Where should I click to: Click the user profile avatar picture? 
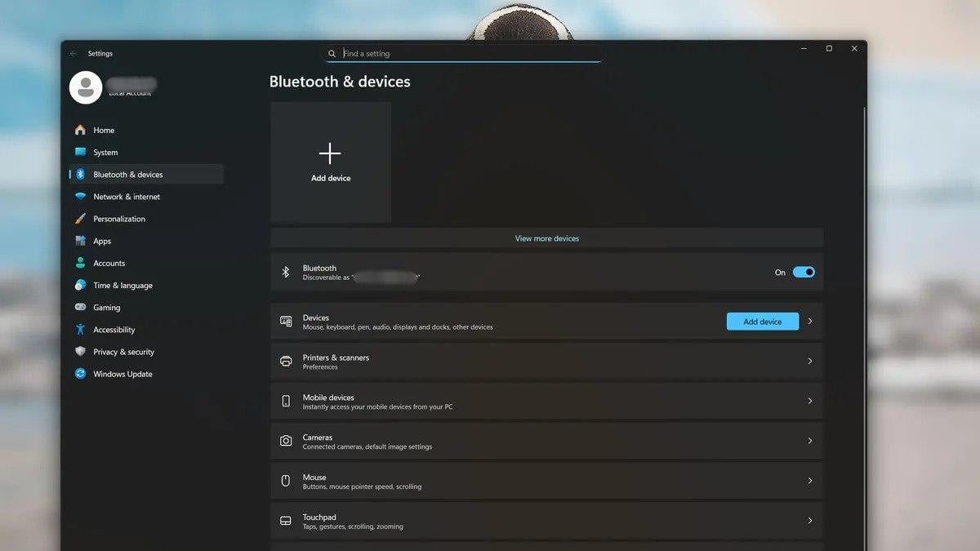[86, 87]
